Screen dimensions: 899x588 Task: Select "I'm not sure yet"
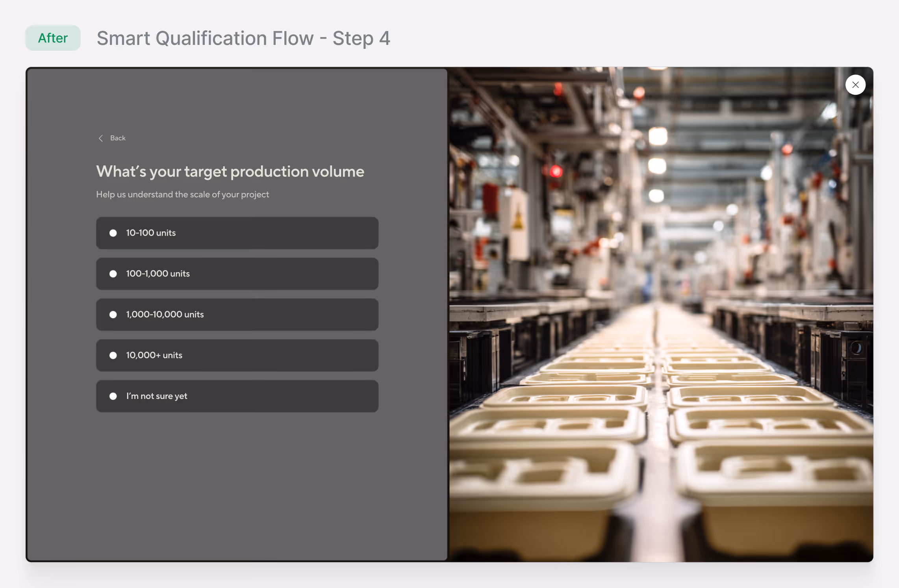[x=237, y=396]
